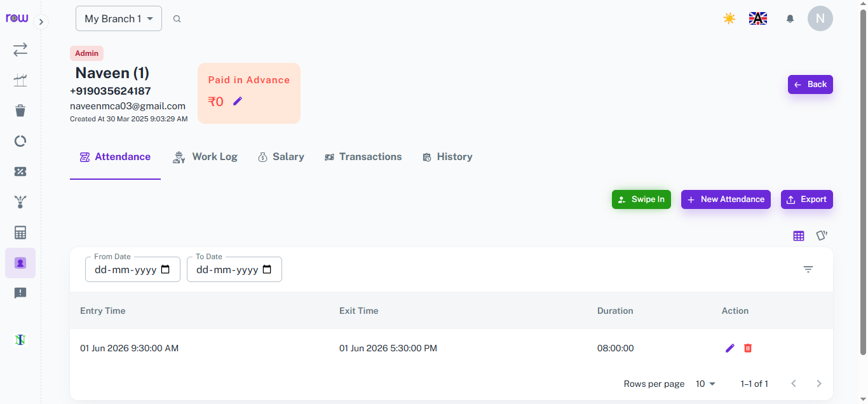Sort by the Exit Time column header
The width and height of the screenshot is (868, 404).
coord(359,311)
